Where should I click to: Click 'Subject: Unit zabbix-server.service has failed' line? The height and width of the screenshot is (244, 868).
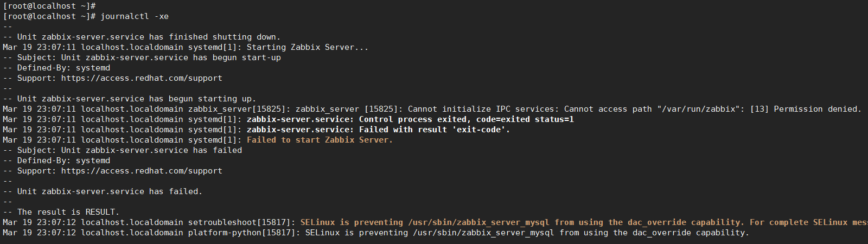click(130, 150)
